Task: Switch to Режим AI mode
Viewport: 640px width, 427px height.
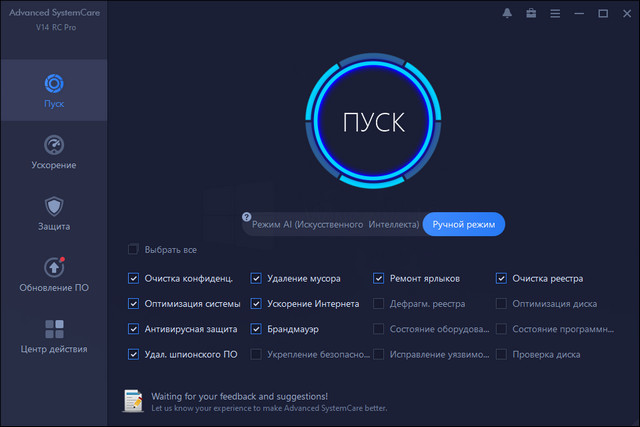Action: 335,225
